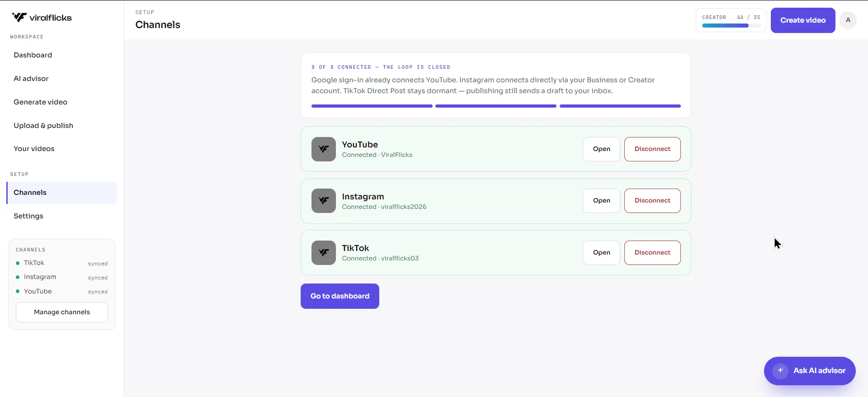Screen dimensions: 868x397
Task: Disconnect the TikTok account
Action: (x=652, y=253)
